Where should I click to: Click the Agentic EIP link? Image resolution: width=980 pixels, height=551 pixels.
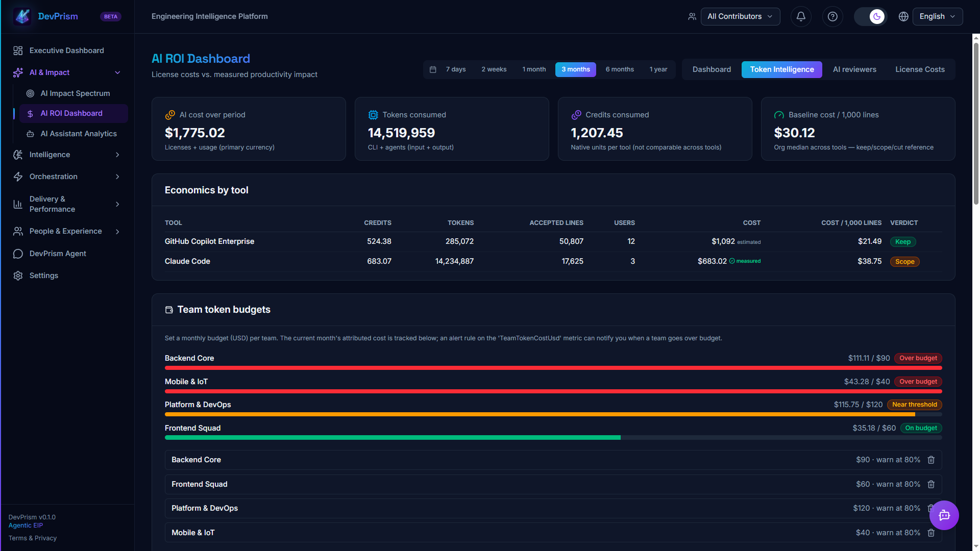click(x=26, y=525)
